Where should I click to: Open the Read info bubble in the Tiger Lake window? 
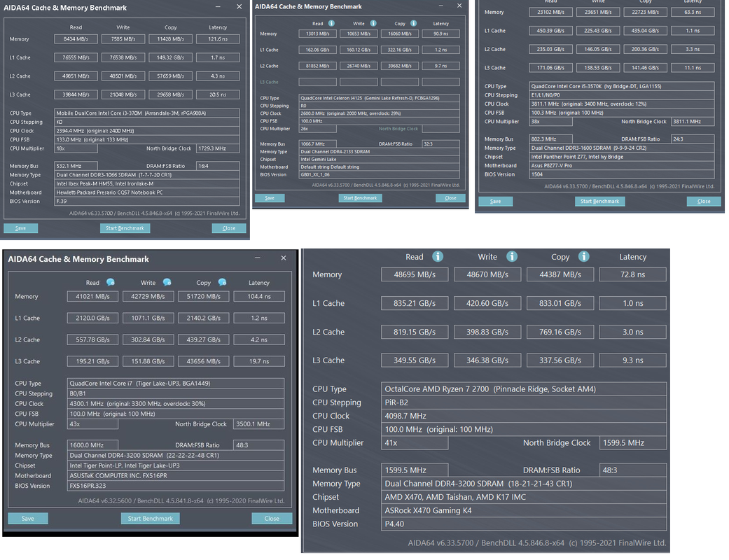111,282
